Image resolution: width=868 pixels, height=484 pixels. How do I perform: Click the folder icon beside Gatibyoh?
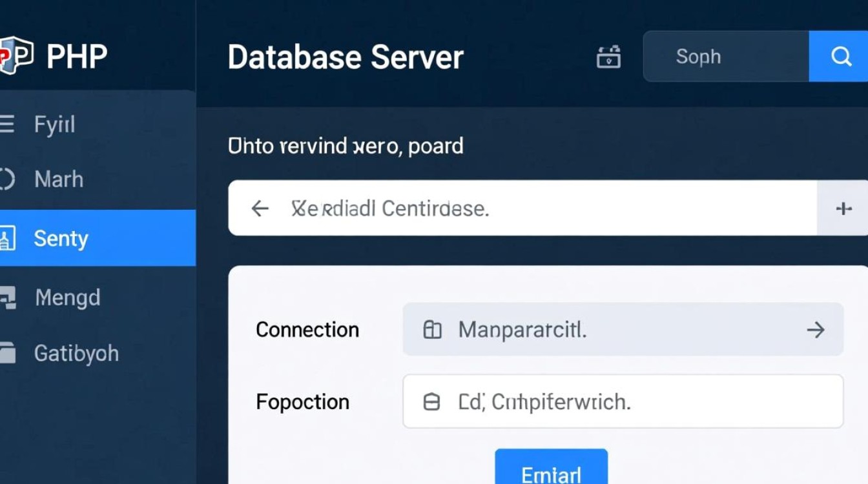pos(6,353)
